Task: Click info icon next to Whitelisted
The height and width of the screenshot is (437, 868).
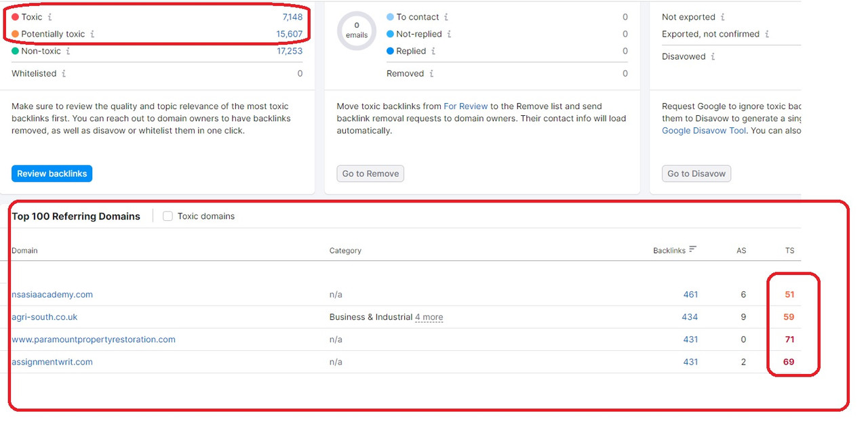Action: (64, 73)
